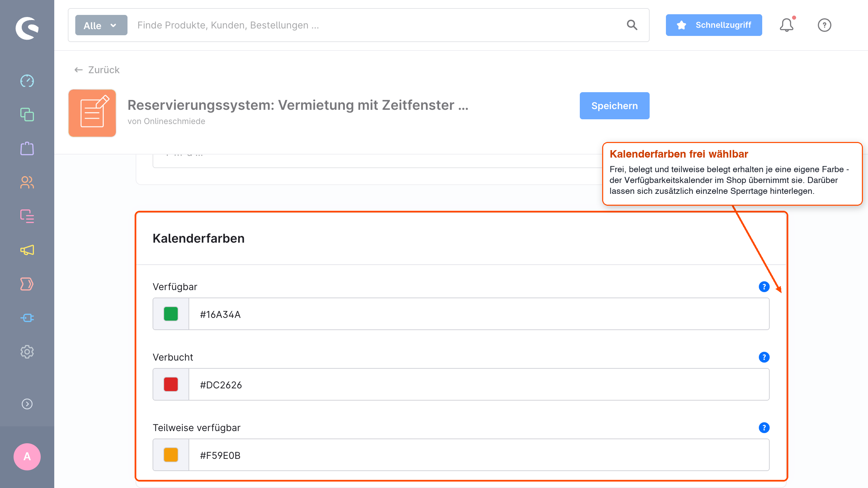Click the search magnifier icon
The image size is (868, 488).
[x=632, y=25]
